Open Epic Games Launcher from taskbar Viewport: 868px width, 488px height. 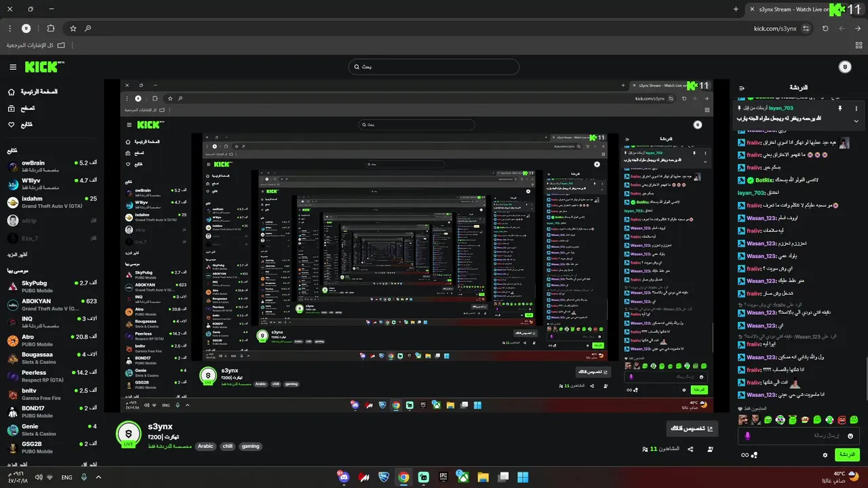pos(443,477)
